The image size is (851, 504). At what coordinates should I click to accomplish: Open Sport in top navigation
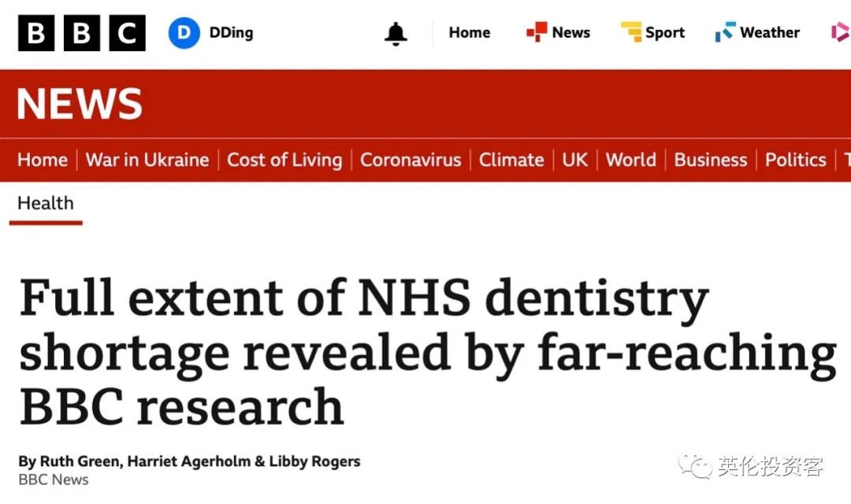(665, 33)
